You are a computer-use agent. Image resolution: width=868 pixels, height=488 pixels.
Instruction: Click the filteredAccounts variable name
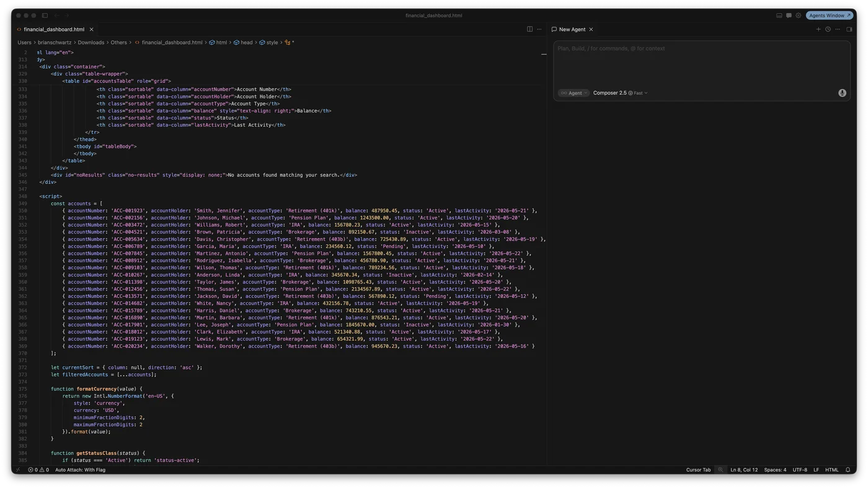(x=84, y=375)
